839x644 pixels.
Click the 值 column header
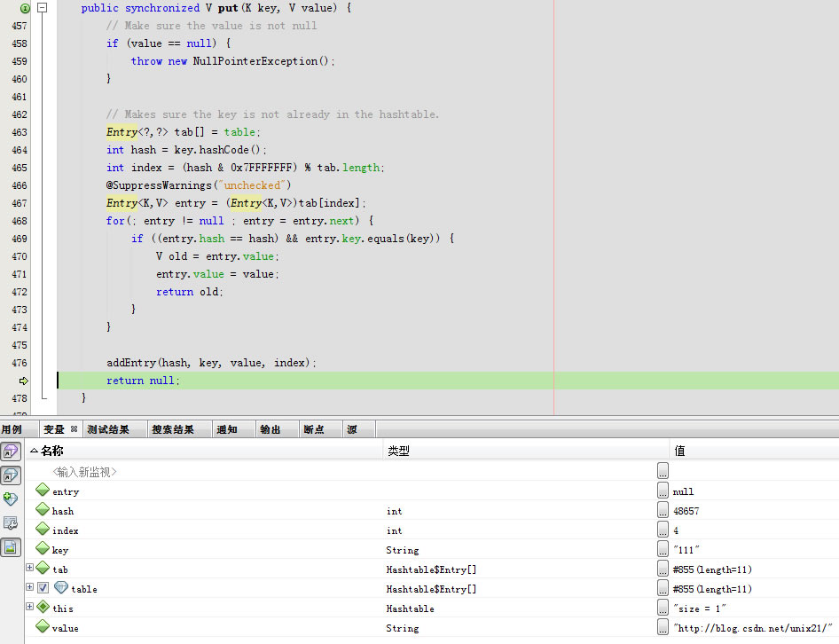(755, 451)
